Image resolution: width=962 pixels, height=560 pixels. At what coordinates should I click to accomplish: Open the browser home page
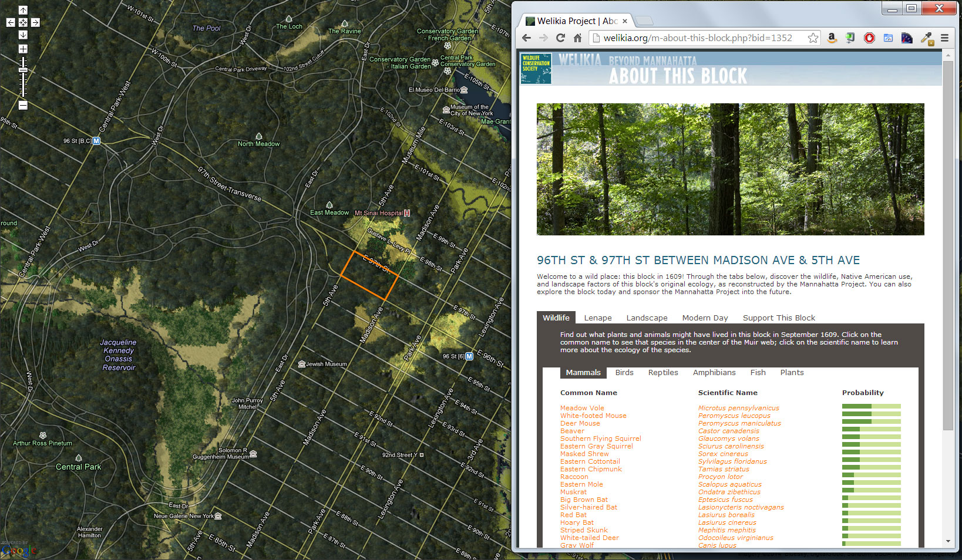click(x=577, y=38)
